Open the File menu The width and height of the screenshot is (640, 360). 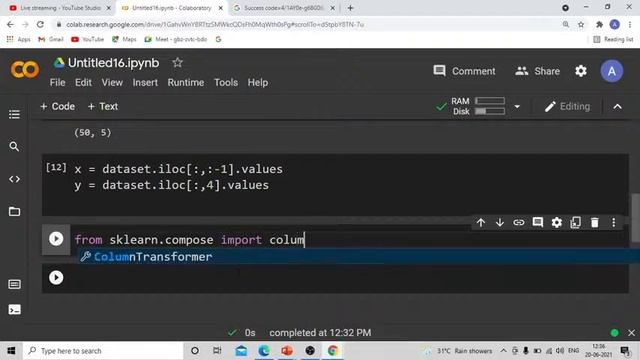pos(58,82)
